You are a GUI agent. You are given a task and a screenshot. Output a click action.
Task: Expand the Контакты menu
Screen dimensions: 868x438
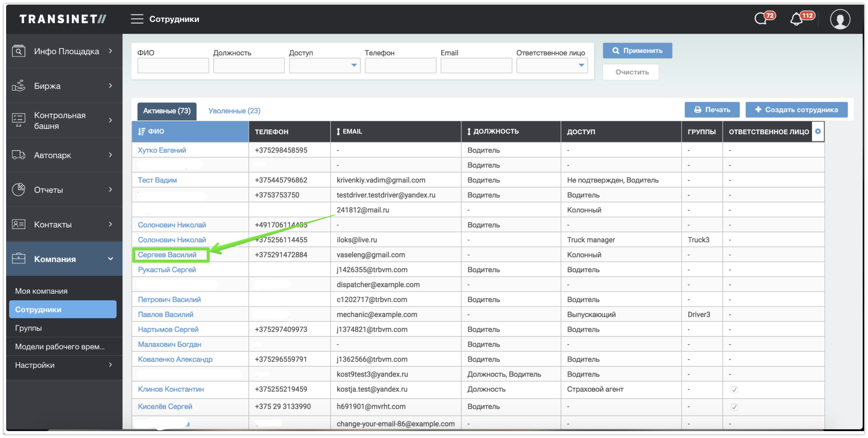click(110, 224)
